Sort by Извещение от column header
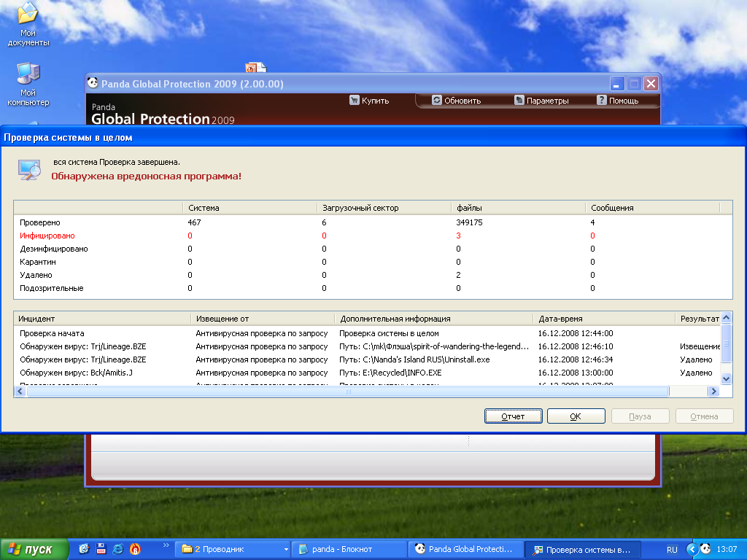 point(263,319)
